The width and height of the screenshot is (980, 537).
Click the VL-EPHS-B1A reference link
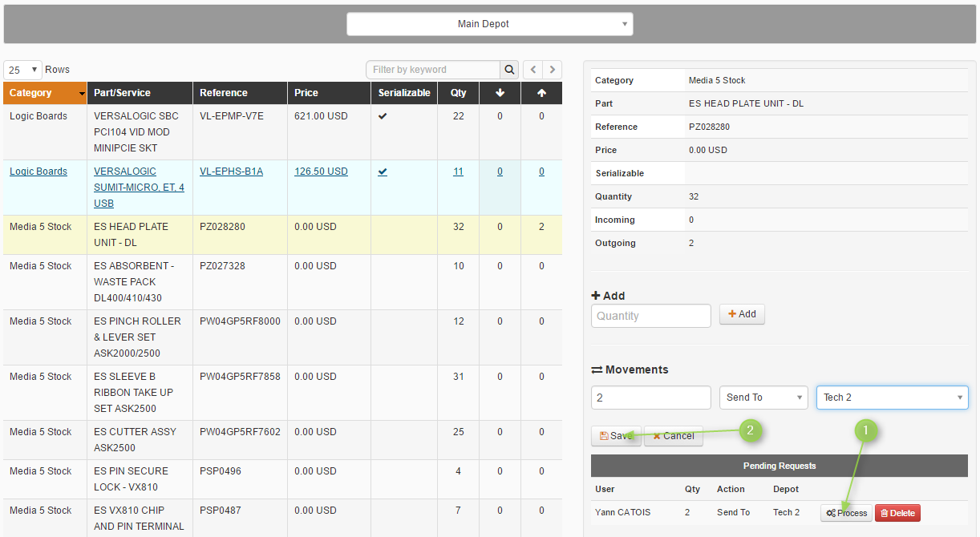pyautogui.click(x=231, y=172)
